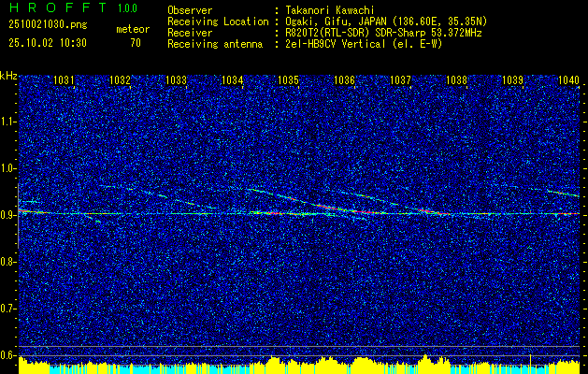Click time marker 1038

(x=457, y=79)
